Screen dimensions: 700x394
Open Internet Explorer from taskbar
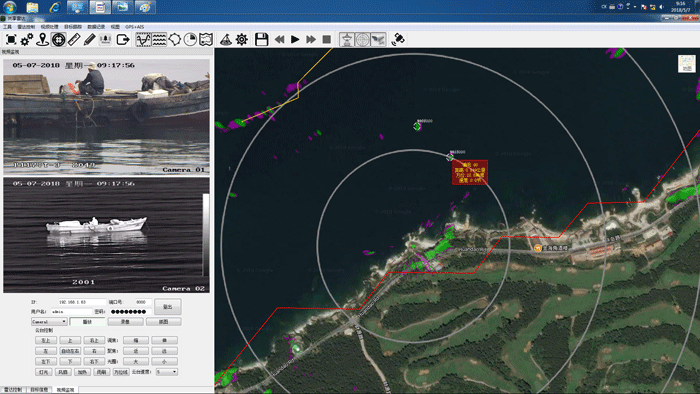point(55,7)
